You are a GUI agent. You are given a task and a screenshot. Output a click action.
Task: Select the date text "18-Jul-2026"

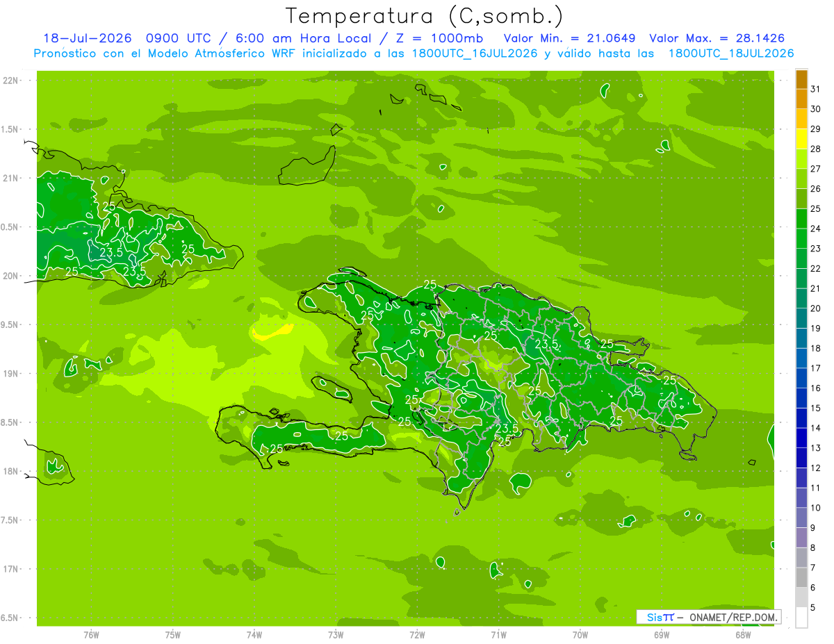(x=89, y=38)
